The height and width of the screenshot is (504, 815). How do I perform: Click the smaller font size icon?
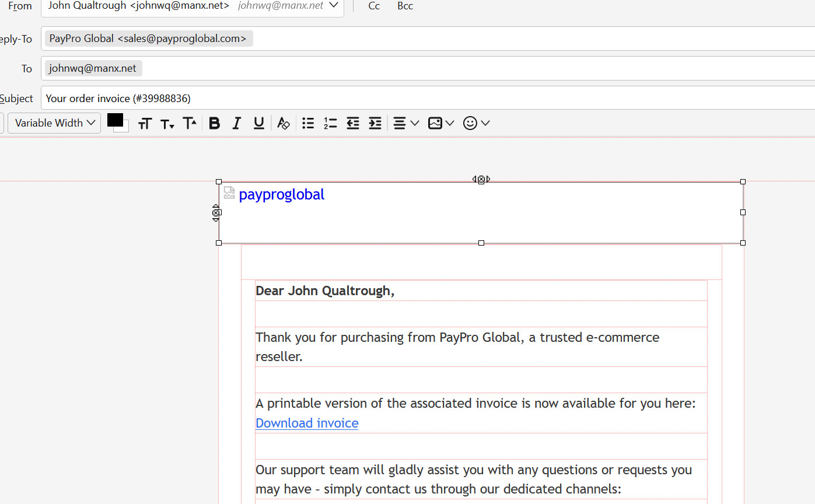167,124
